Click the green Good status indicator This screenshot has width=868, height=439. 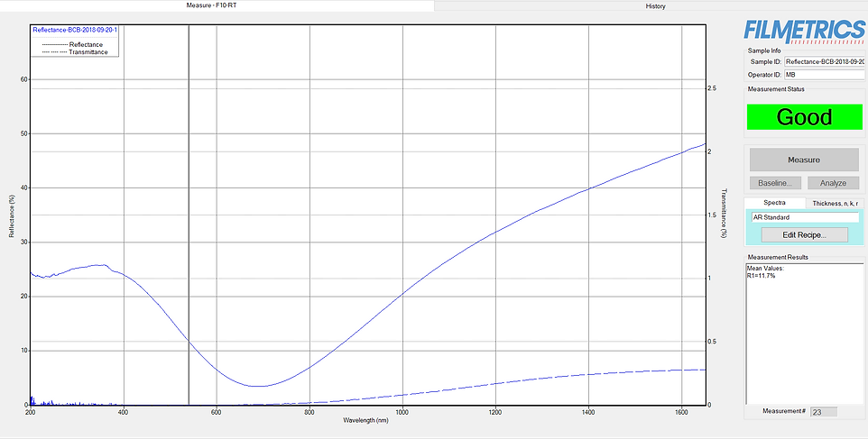pyautogui.click(x=804, y=117)
